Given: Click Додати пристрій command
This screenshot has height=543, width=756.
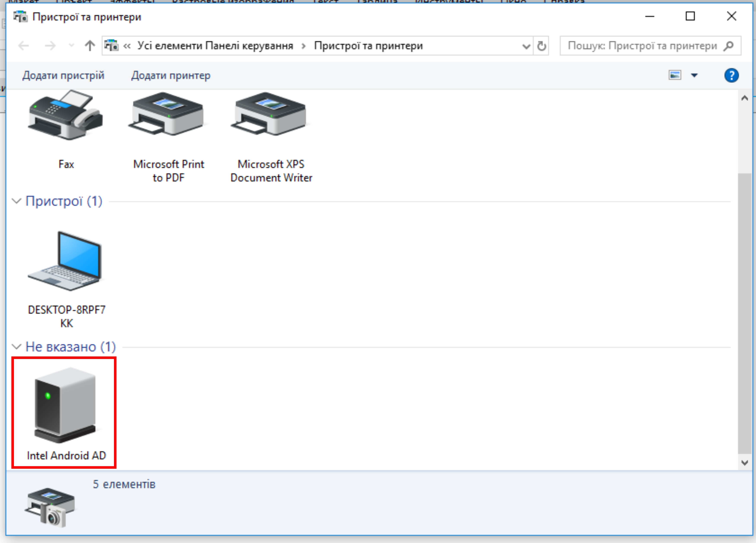Looking at the screenshot, I should coord(63,76).
